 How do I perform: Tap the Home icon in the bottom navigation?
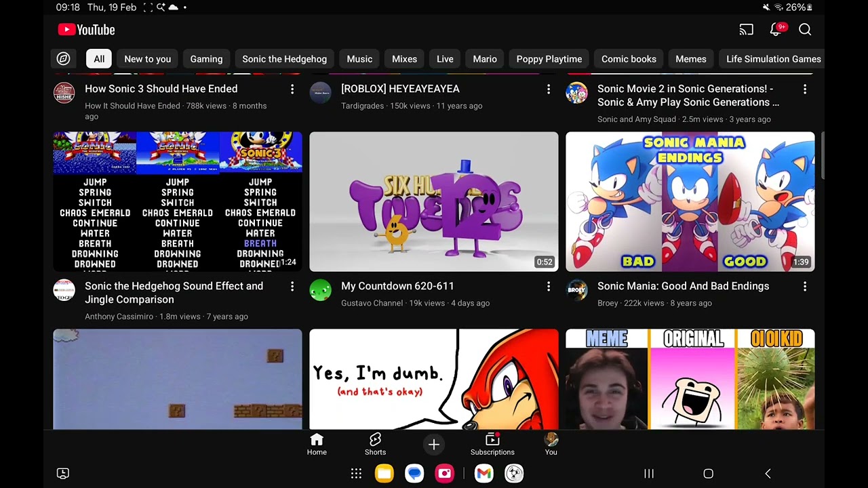pos(317,445)
